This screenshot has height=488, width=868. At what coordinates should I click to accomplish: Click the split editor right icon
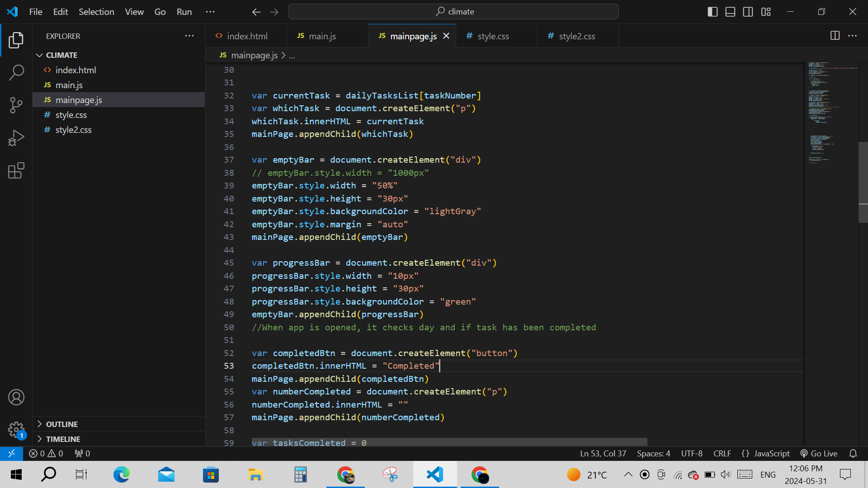pos(835,36)
